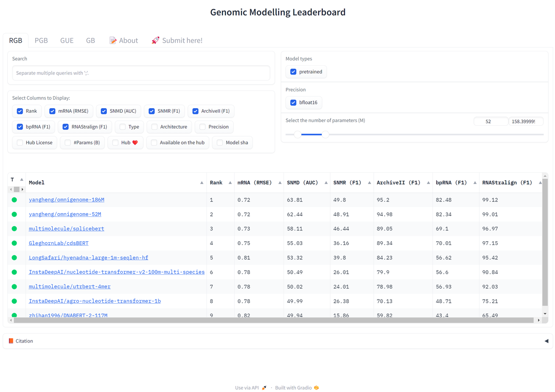The height and width of the screenshot is (392, 555).
Task: Click the search query input field
Action: coord(141,73)
